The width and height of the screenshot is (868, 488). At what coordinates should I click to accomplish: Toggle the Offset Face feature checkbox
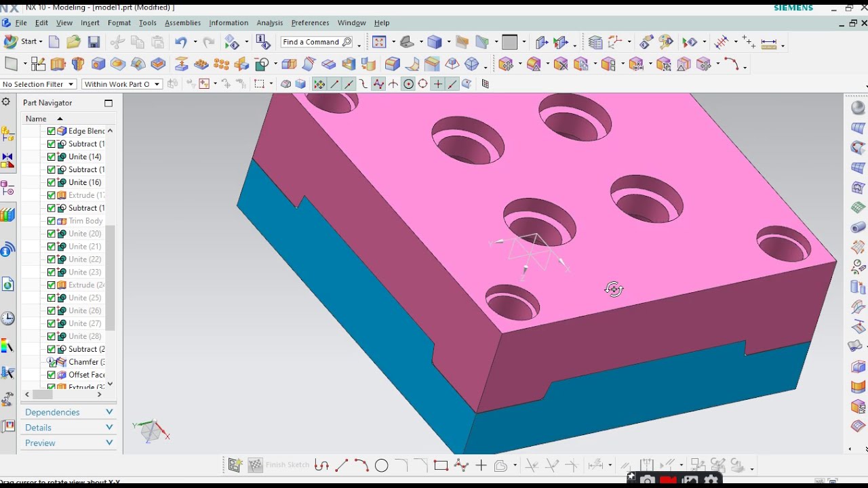[52, 375]
